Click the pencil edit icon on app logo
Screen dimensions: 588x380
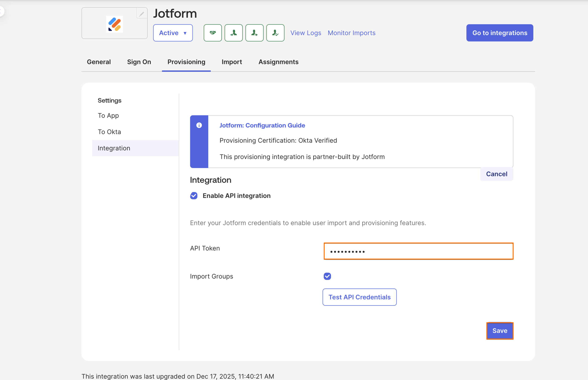(141, 14)
